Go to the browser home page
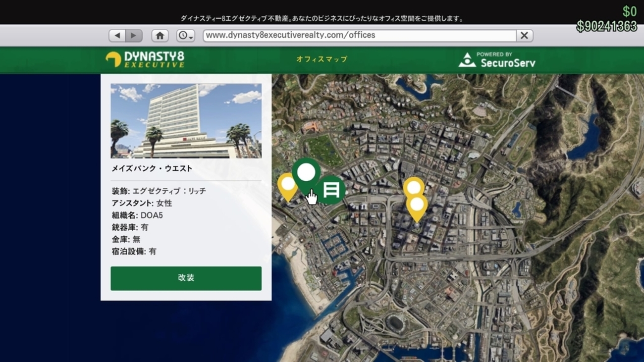 (160, 35)
